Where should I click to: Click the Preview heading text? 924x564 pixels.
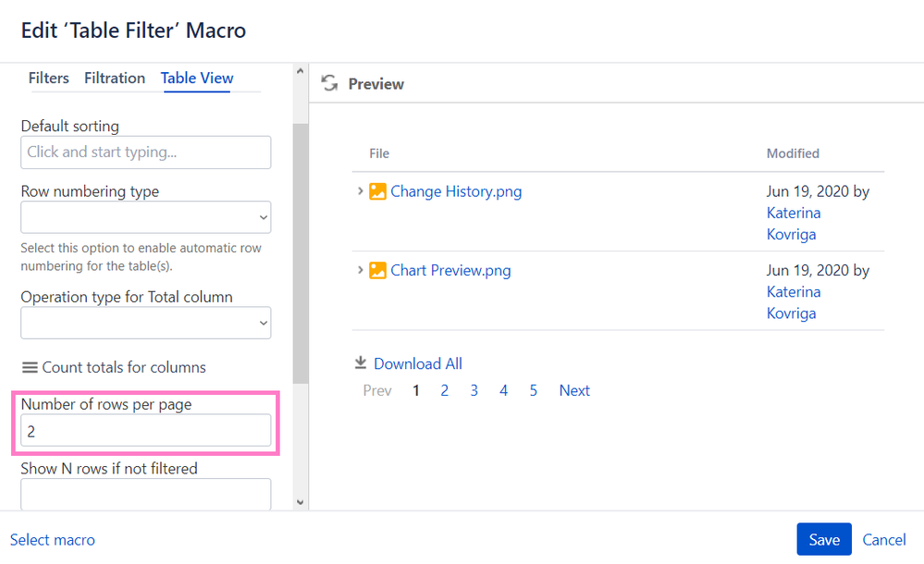(x=376, y=84)
